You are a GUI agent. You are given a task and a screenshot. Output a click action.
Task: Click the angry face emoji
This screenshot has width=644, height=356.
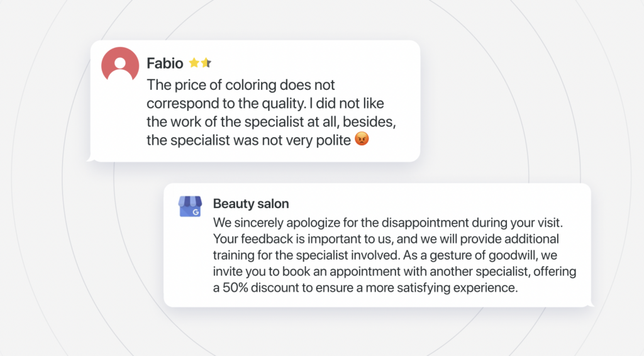[362, 140]
